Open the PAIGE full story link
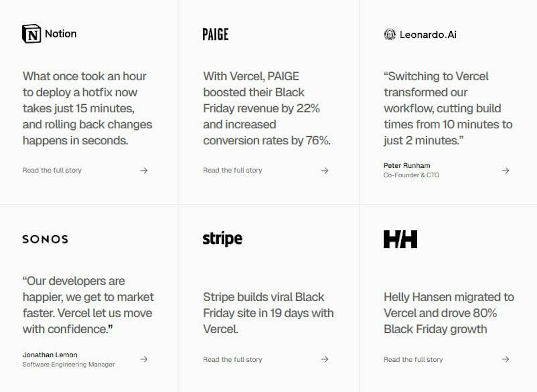This screenshot has height=392, width=537. click(233, 170)
